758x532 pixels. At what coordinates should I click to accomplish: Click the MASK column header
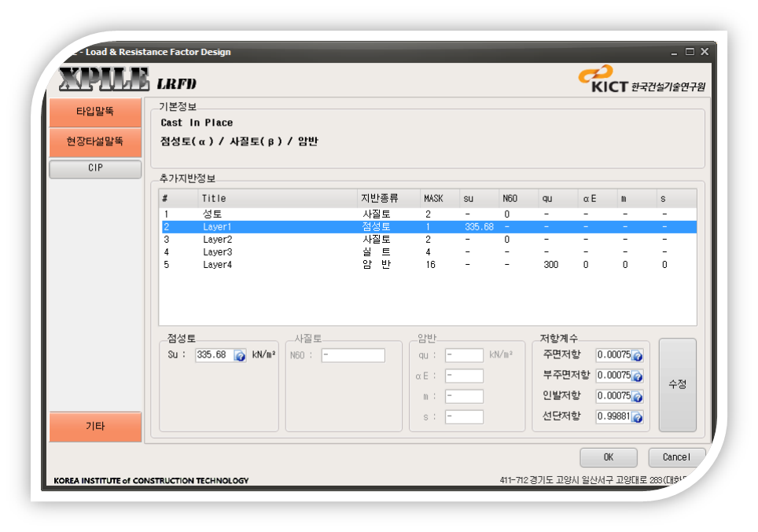pyautogui.click(x=440, y=198)
